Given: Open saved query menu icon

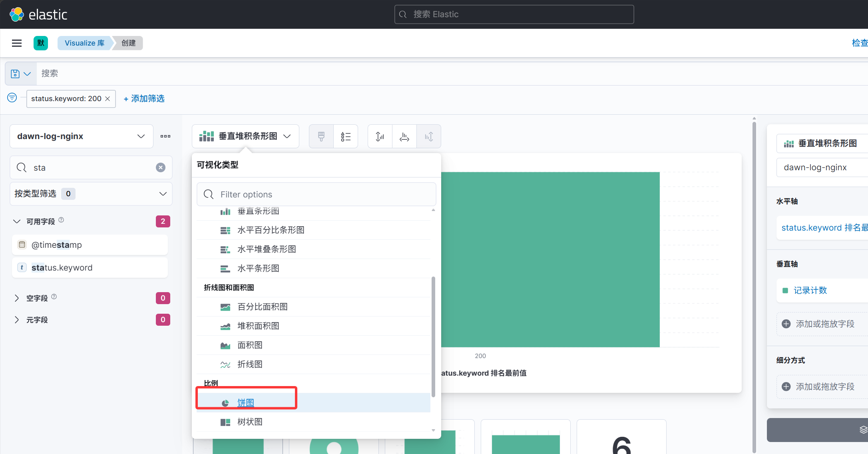Looking at the screenshot, I should tap(21, 74).
